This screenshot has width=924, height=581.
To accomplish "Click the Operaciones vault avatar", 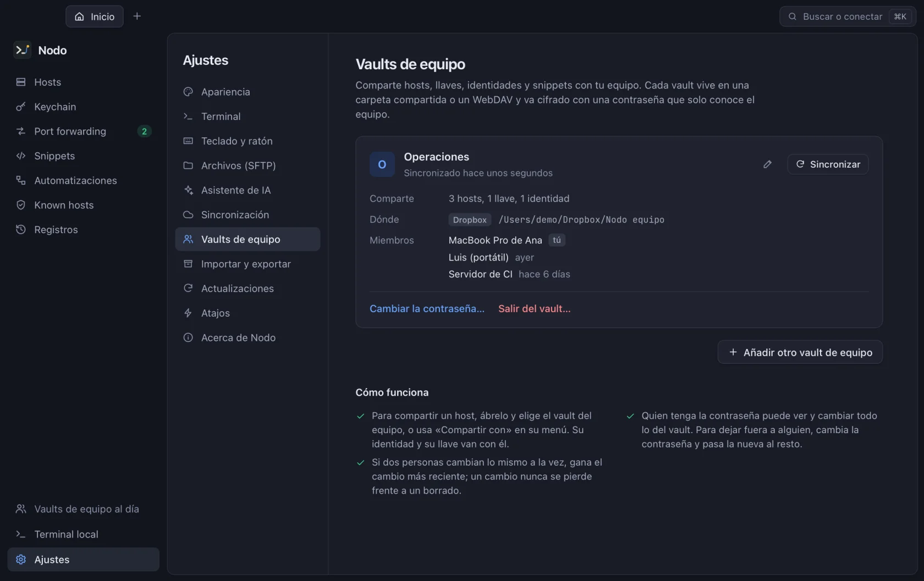I will click(382, 164).
